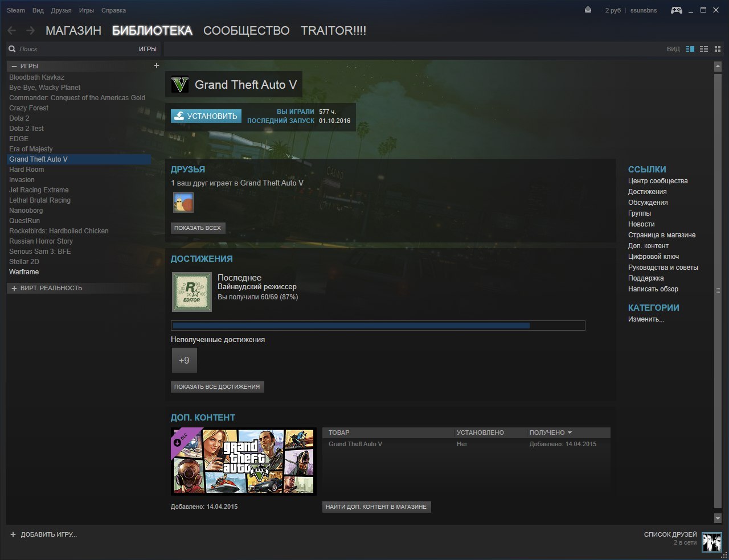Viewport: 729px width, 560px height.
Task: Go to БИБЛИОТЕКА tab
Action: click(x=152, y=31)
